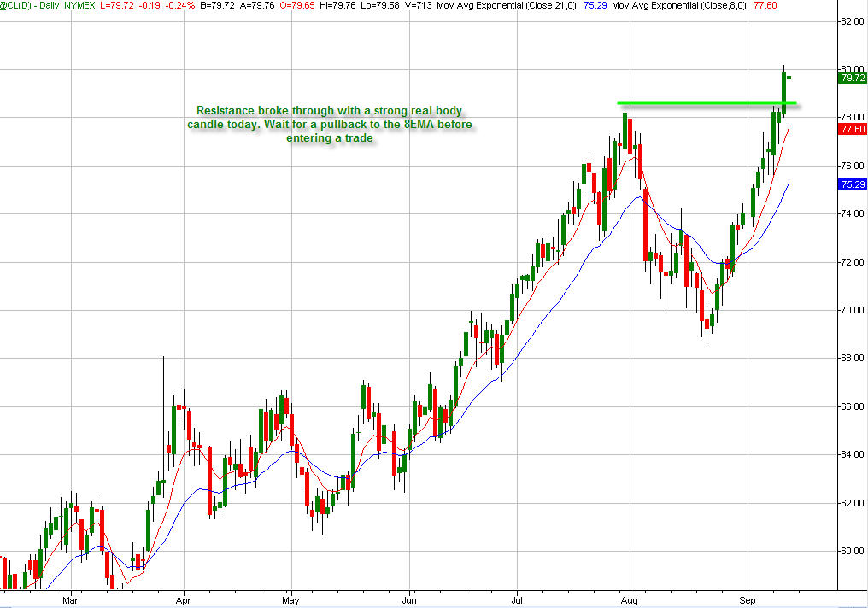This screenshot has width=868, height=608.
Task: Click the bid value B=79.72
Action: pyautogui.click(x=220, y=5)
